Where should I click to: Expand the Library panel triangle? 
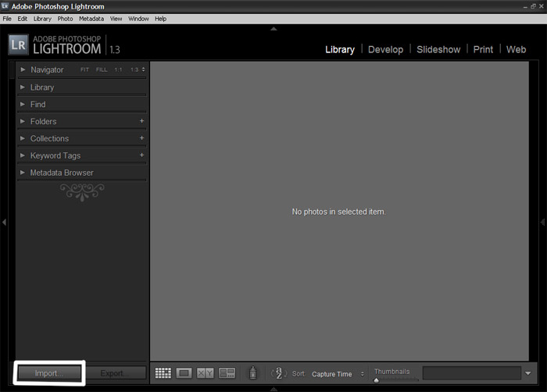[x=23, y=87]
